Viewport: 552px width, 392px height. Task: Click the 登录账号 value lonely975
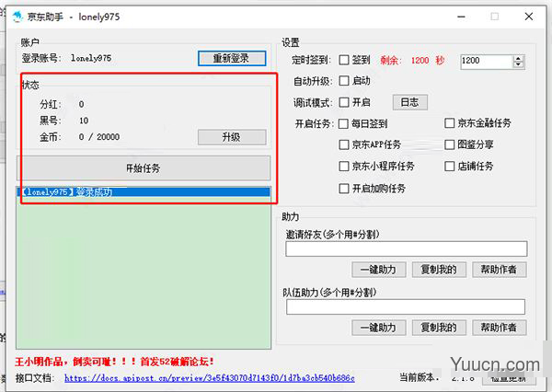click(91, 58)
